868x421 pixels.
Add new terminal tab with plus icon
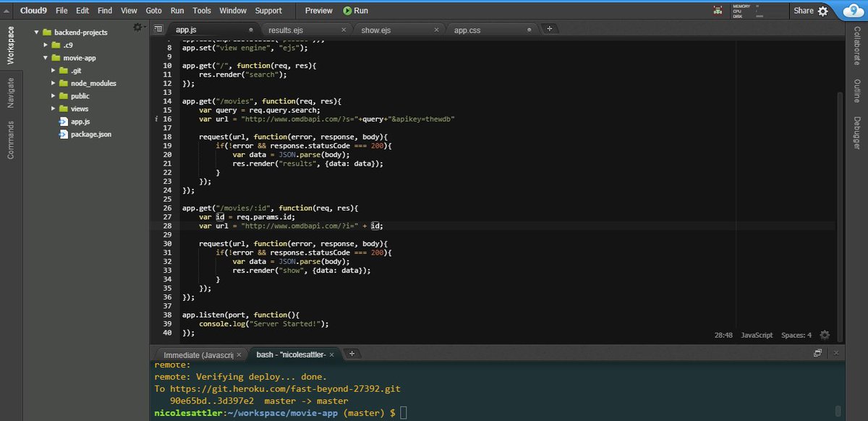[x=352, y=354]
